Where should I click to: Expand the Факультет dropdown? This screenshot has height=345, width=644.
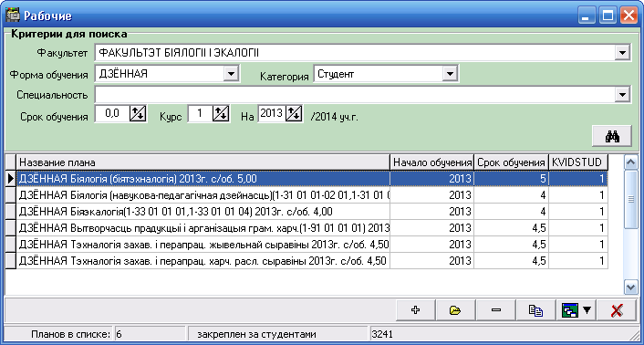623,53
